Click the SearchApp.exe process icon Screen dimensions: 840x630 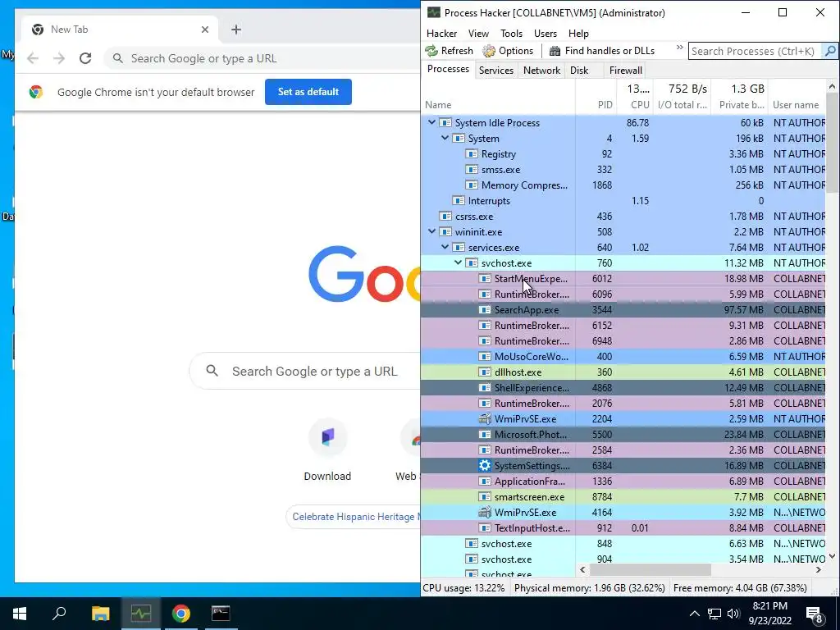tap(485, 309)
